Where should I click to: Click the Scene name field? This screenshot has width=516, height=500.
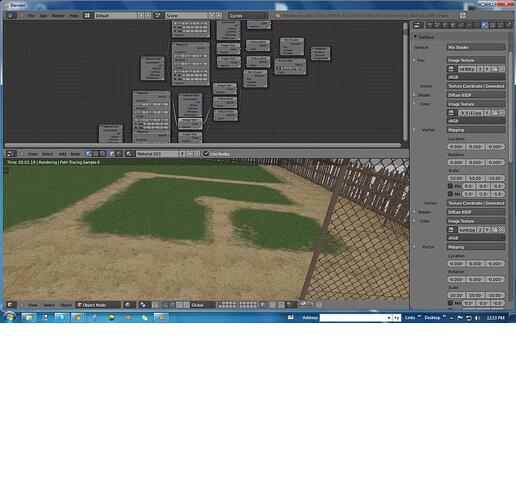[x=186, y=15]
